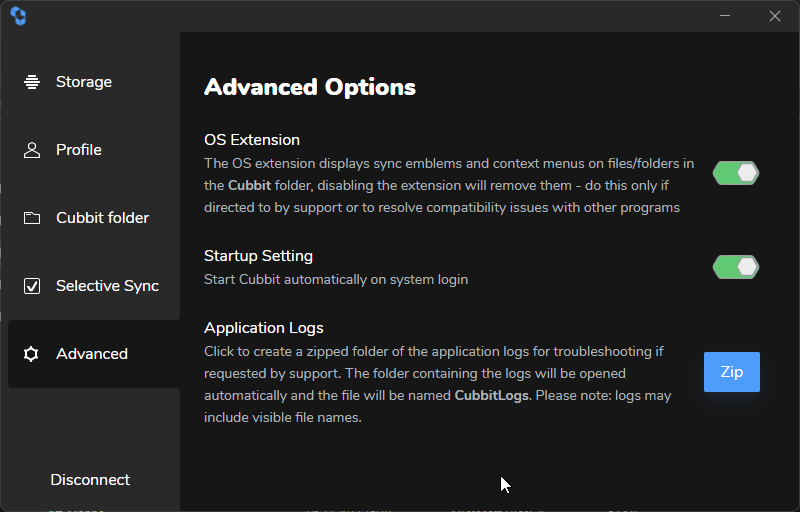
Task: Click 'Start Cubbit automatically on system login' text
Action: pyautogui.click(x=336, y=279)
